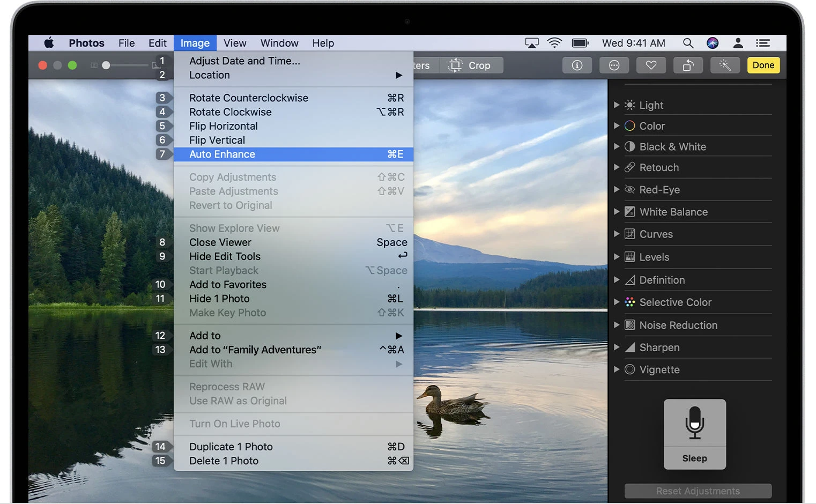816x504 pixels.
Task: Click the Selective Color dots icon
Action: pyautogui.click(x=630, y=302)
